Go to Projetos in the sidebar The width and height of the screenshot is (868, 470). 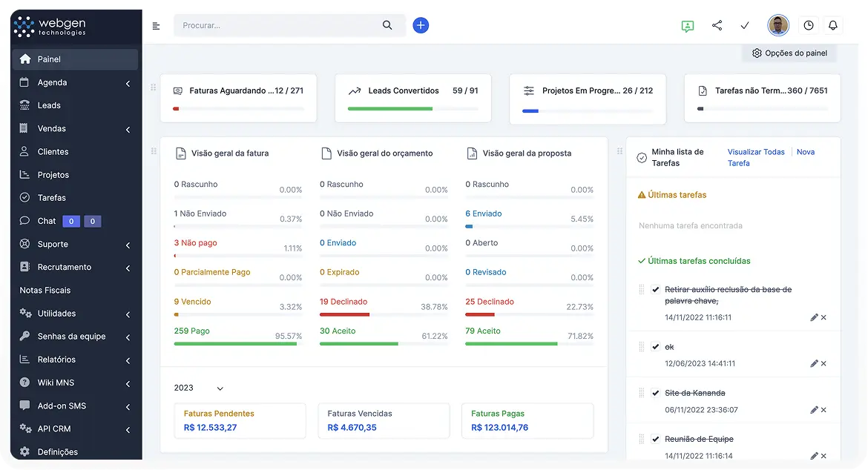pyautogui.click(x=53, y=175)
